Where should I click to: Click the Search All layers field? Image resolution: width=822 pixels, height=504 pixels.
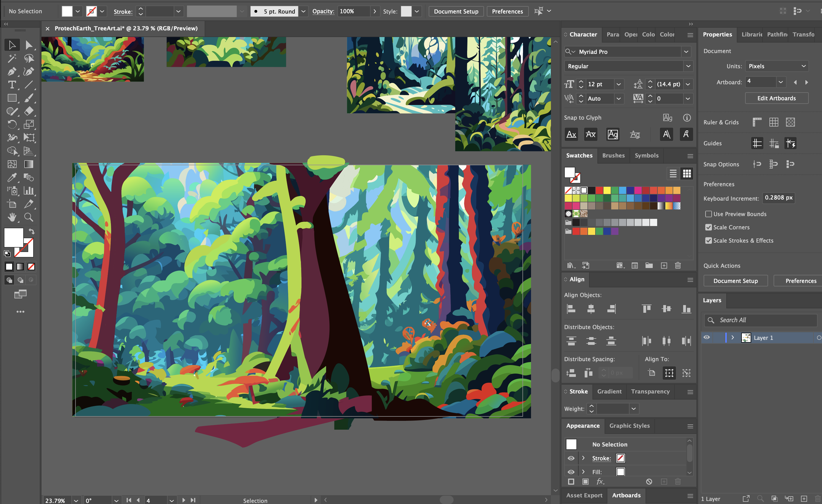pos(764,320)
